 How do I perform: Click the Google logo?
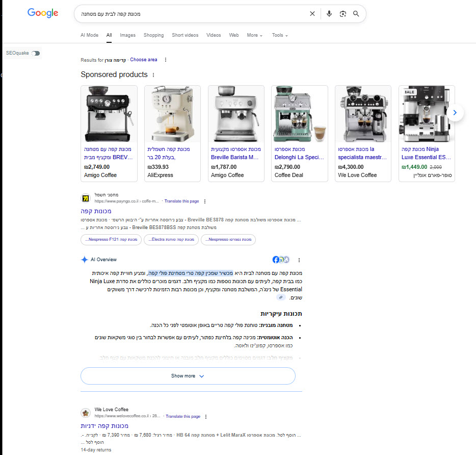(x=42, y=13)
